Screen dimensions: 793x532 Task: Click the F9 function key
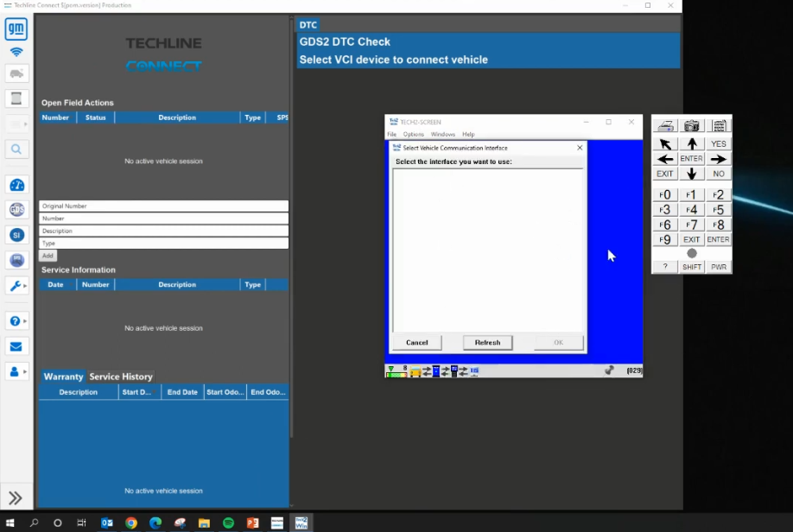point(665,240)
